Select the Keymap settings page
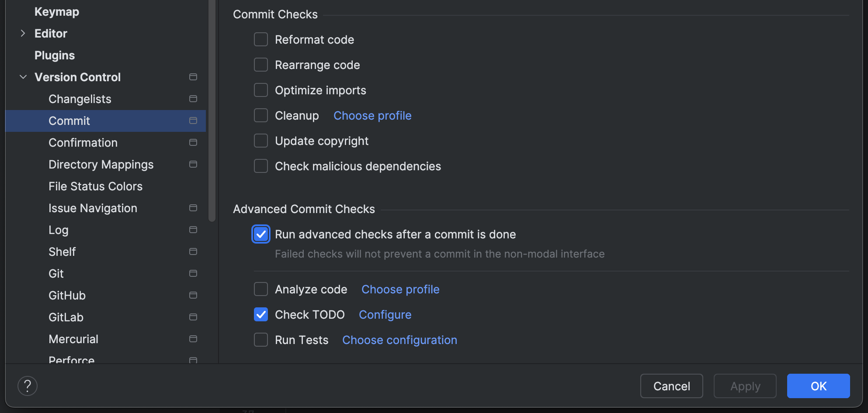 coord(57,12)
